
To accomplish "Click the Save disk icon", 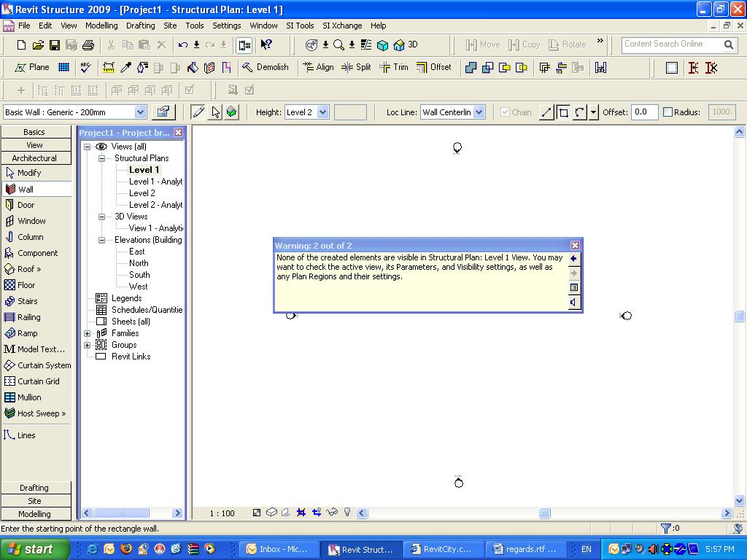I will tap(55, 45).
